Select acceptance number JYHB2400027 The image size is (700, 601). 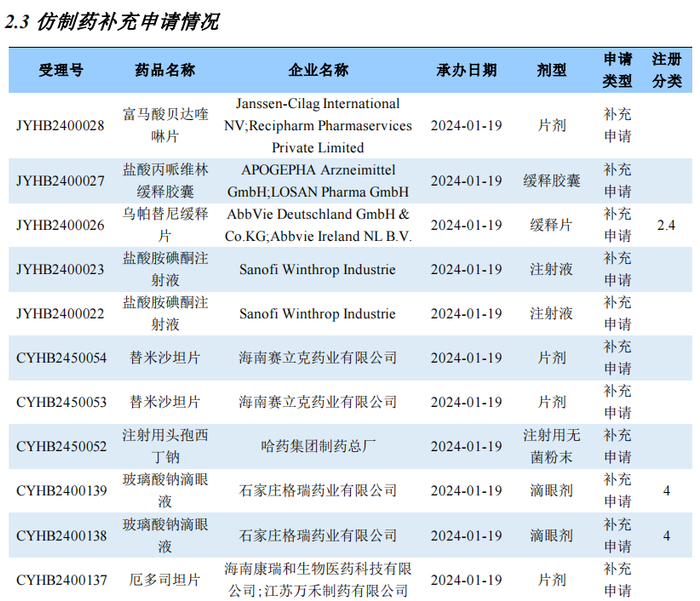(60, 181)
